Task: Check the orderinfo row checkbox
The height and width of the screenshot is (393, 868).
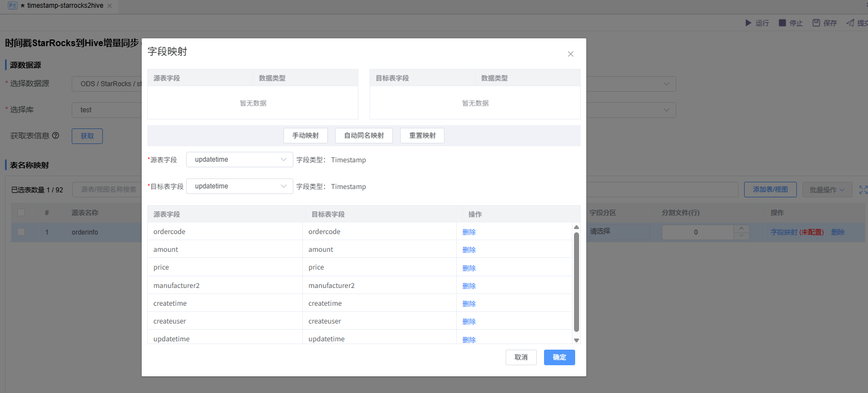Action: point(21,232)
